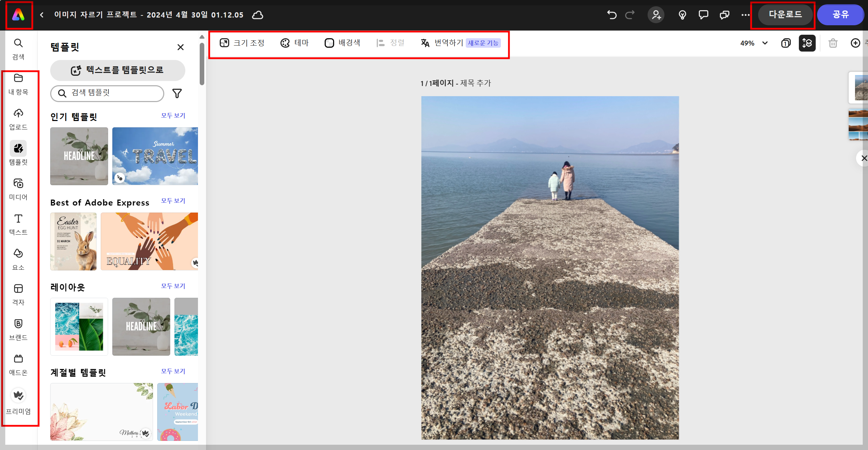Click the project title 이미지 자르기 프로젝트
Viewport: 868px width, 450px height.
click(x=149, y=15)
